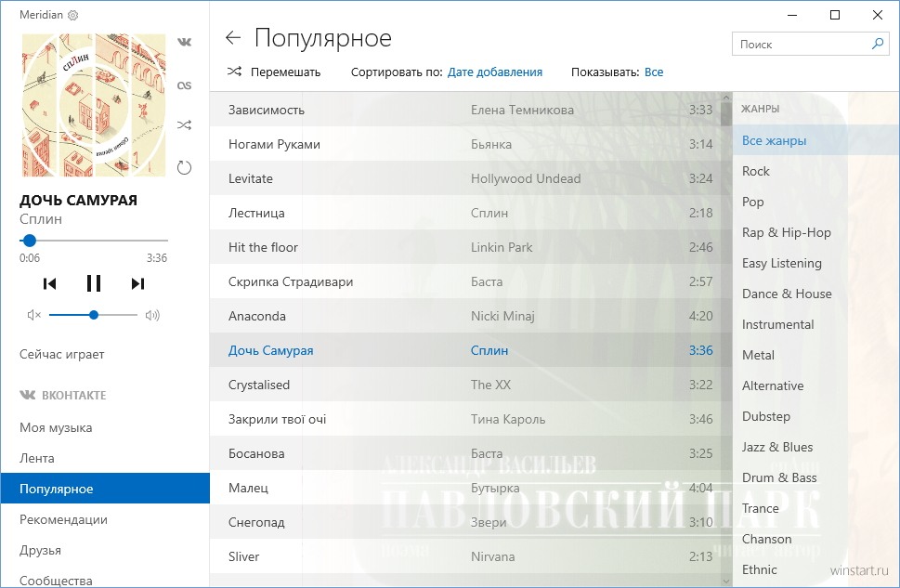This screenshot has width=900, height=588.
Task: Open Моя музыка section
Action: tap(56, 428)
